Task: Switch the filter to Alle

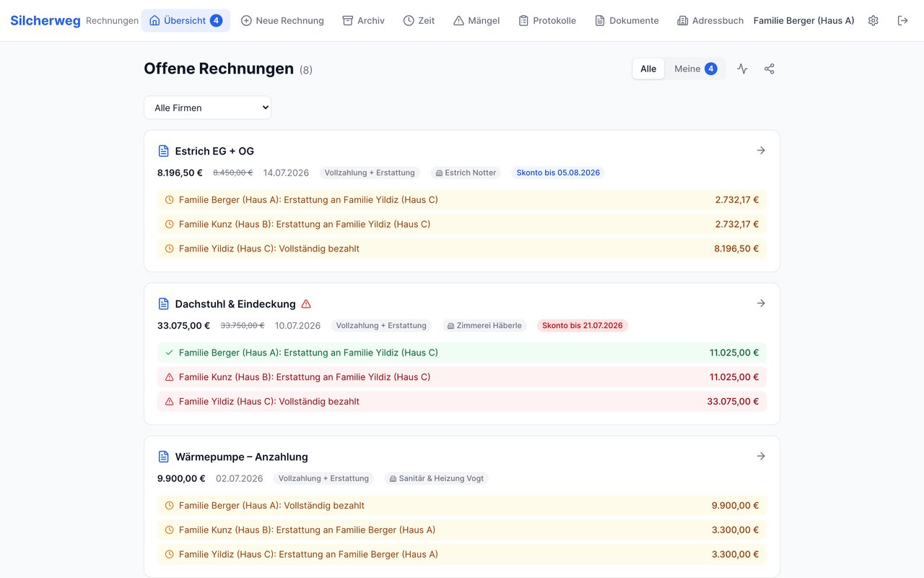Action: [648, 69]
